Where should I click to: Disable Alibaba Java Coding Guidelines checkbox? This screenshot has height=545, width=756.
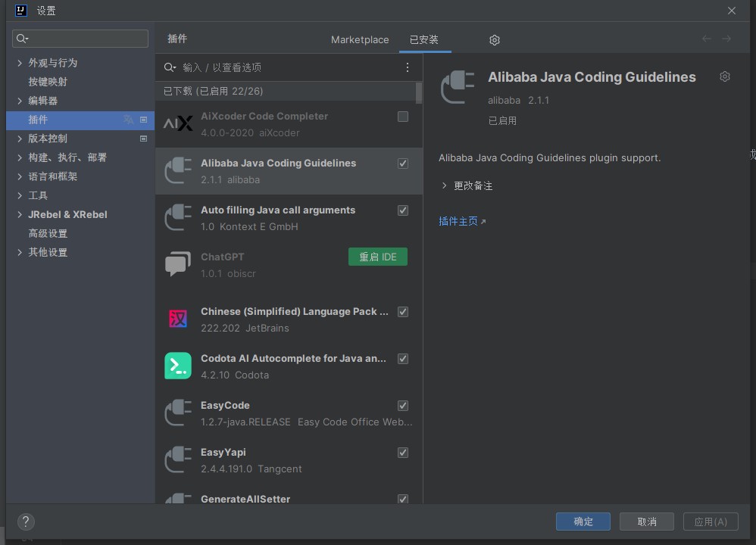(x=403, y=163)
